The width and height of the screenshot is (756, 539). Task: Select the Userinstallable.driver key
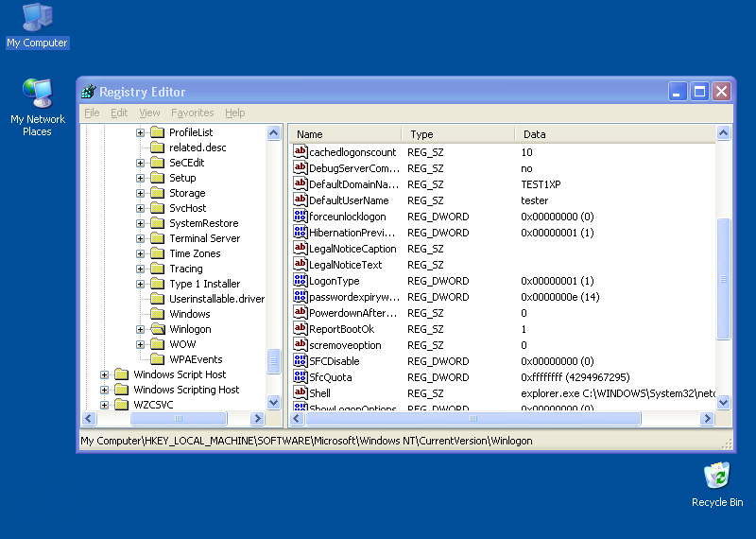(x=216, y=299)
